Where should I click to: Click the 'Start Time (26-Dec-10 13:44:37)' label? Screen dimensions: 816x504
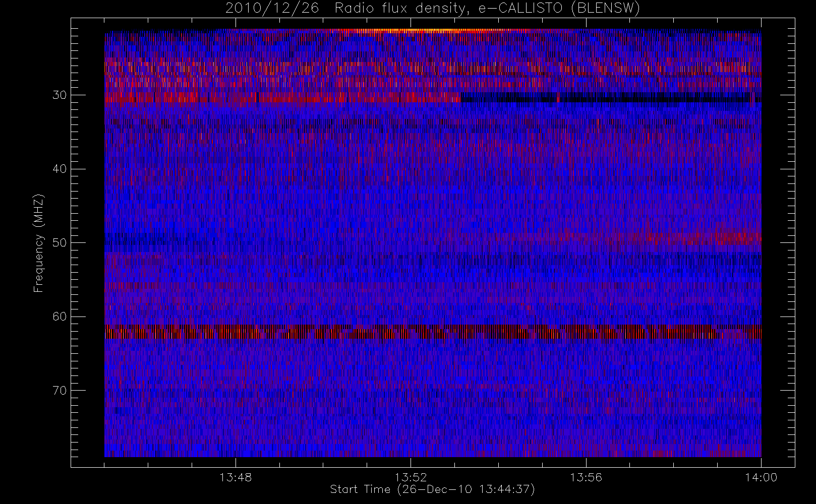point(432,489)
